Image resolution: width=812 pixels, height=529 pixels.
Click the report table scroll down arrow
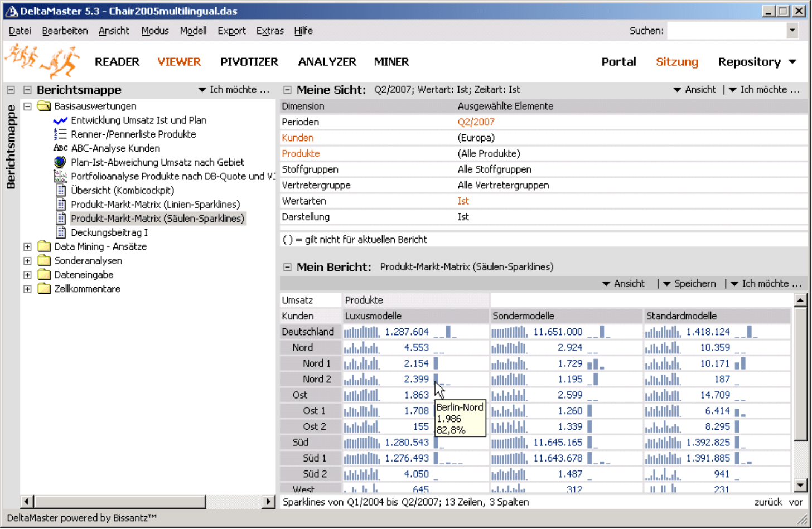click(x=800, y=485)
